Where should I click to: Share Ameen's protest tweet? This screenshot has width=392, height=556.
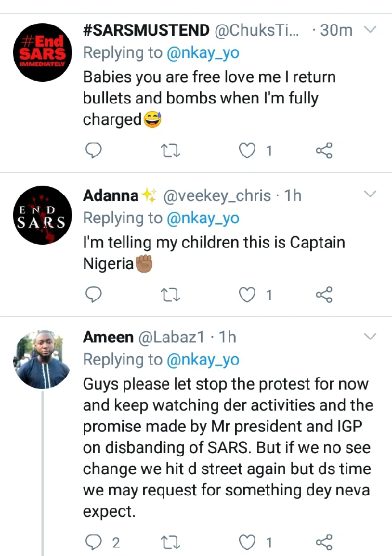click(x=324, y=542)
